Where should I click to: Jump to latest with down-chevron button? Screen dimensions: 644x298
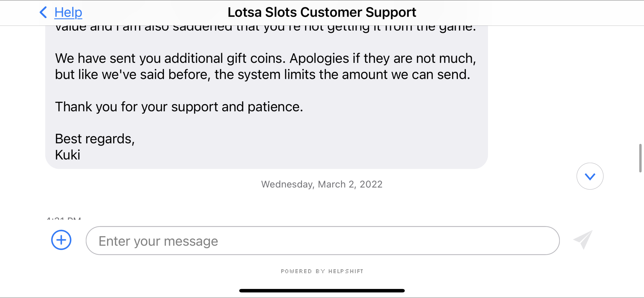click(x=590, y=176)
